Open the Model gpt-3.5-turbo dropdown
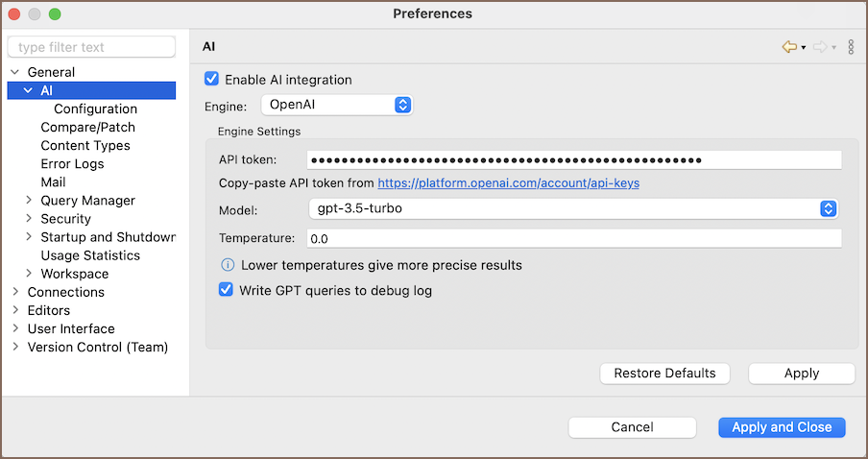868x459 pixels. [x=572, y=208]
